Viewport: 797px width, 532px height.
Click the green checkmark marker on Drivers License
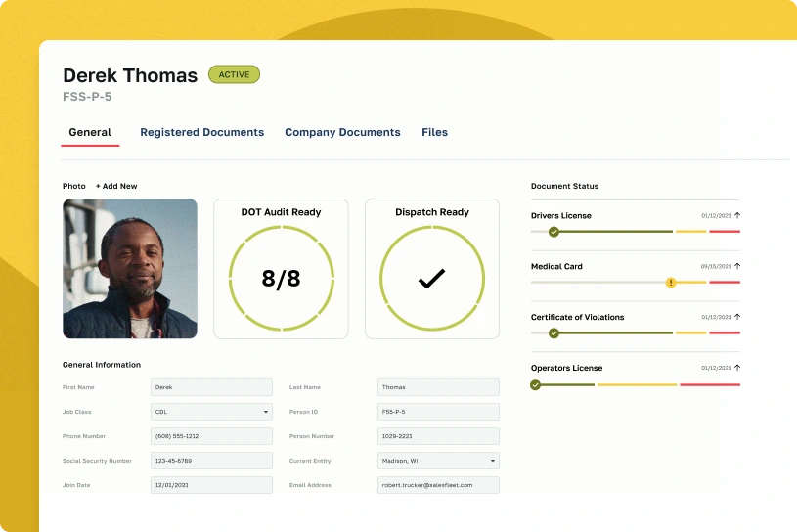(553, 232)
